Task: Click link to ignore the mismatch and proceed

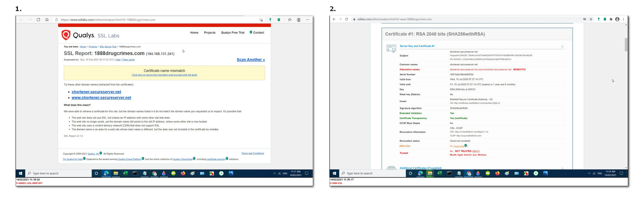Action: pyautogui.click(x=164, y=75)
